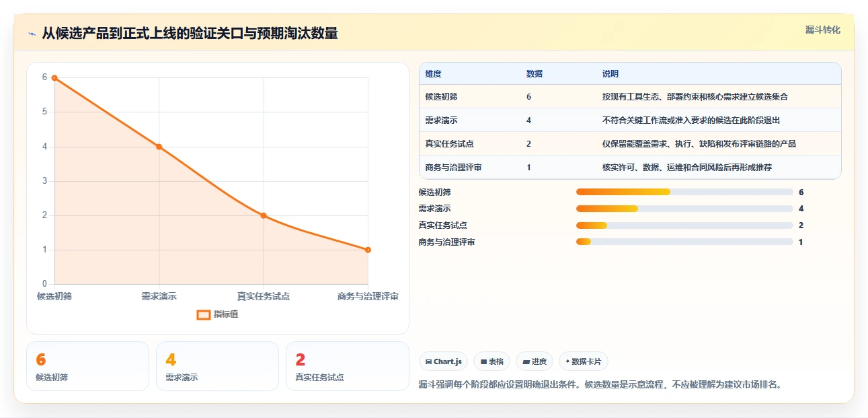Select the 表格 tag
868x418 pixels.
coord(492,361)
